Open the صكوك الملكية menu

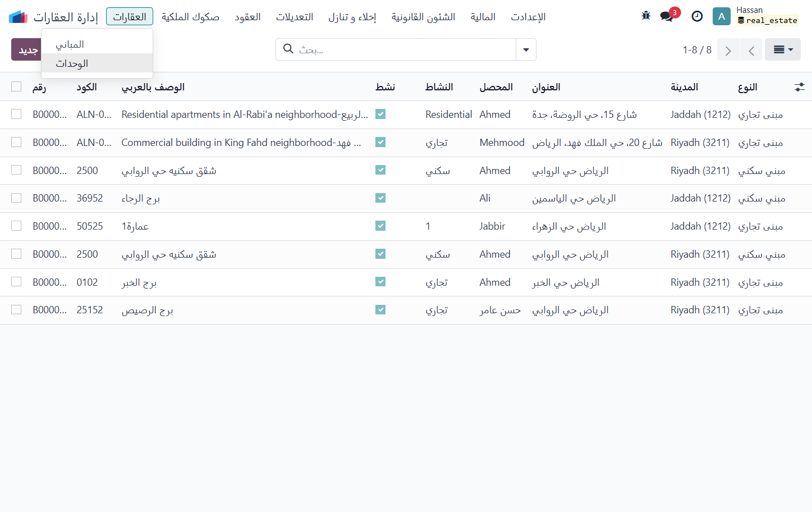tap(190, 17)
